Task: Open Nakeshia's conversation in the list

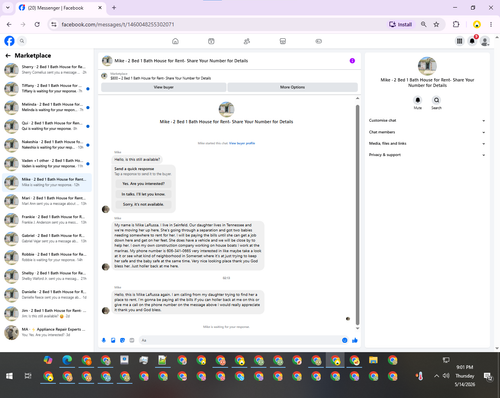Action: tap(47, 144)
